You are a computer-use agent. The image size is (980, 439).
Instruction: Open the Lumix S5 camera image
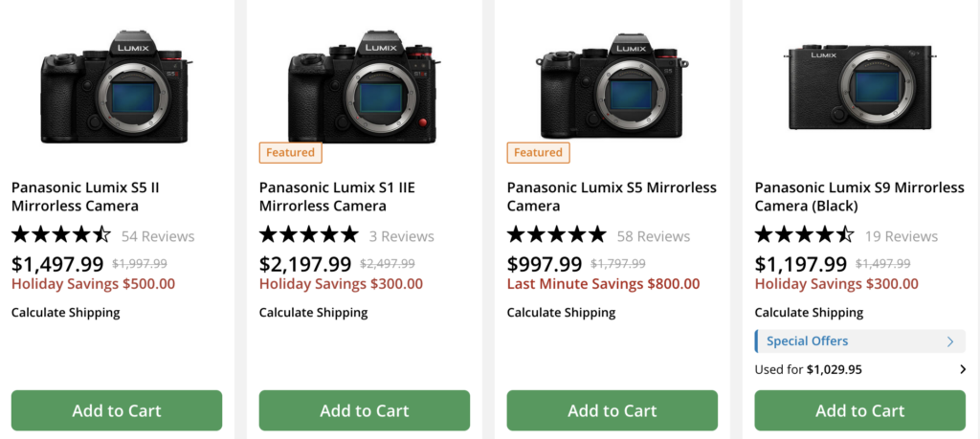(612, 90)
